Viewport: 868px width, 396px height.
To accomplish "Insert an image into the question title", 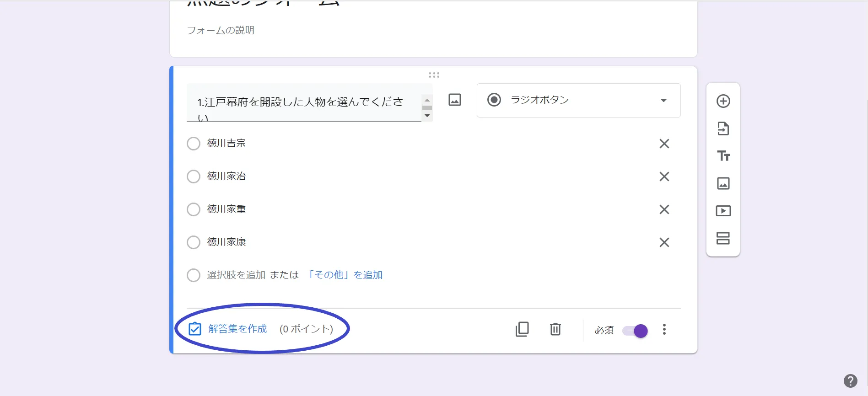I will pyautogui.click(x=454, y=100).
